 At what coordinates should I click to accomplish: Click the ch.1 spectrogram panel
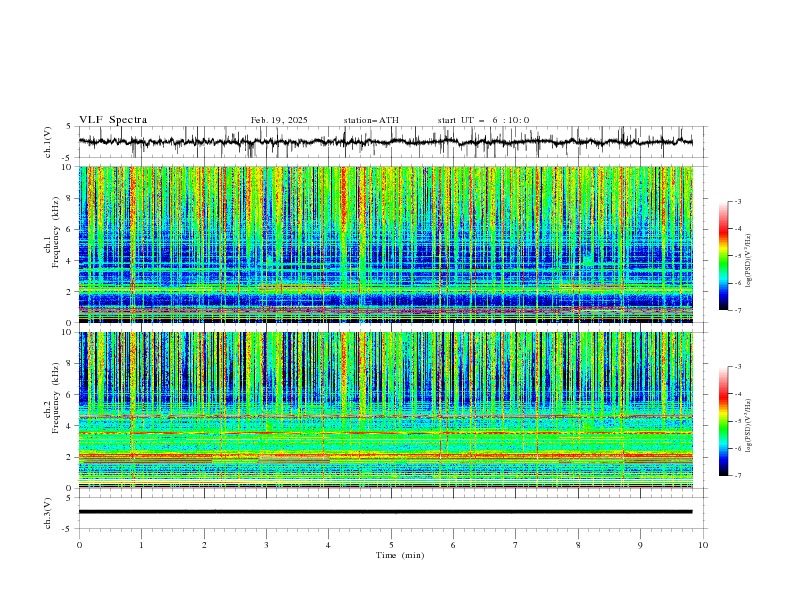click(386, 244)
